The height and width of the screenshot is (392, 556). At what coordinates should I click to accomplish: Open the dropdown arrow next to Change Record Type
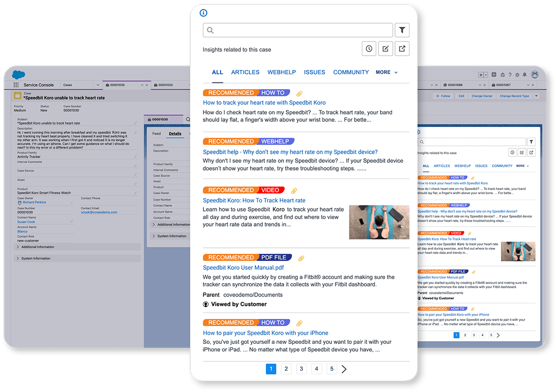[x=537, y=96]
